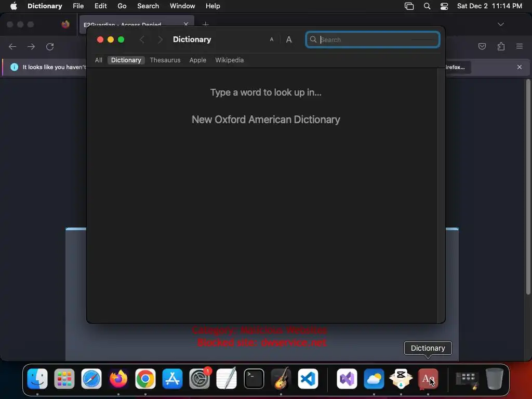The image size is (532, 399).
Task: Click the info icon in Firefox notification bar
Action: click(14, 67)
